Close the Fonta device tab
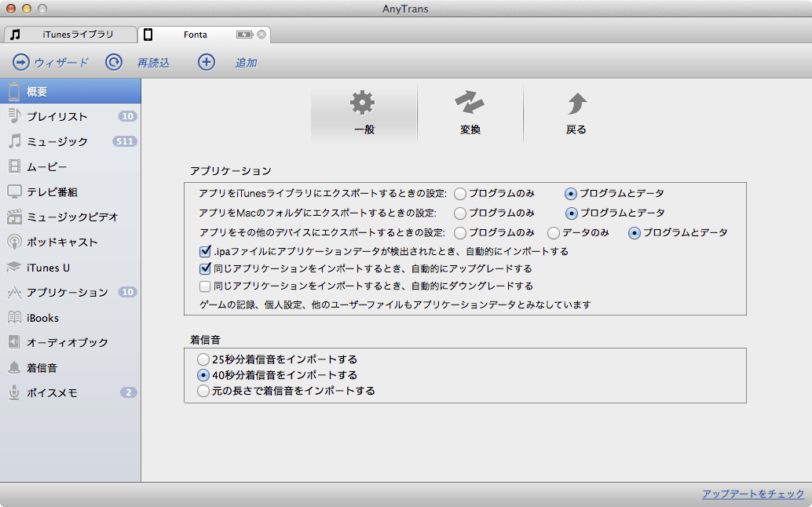Image resolution: width=812 pixels, height=507 pixels. (x=262, y=35)
